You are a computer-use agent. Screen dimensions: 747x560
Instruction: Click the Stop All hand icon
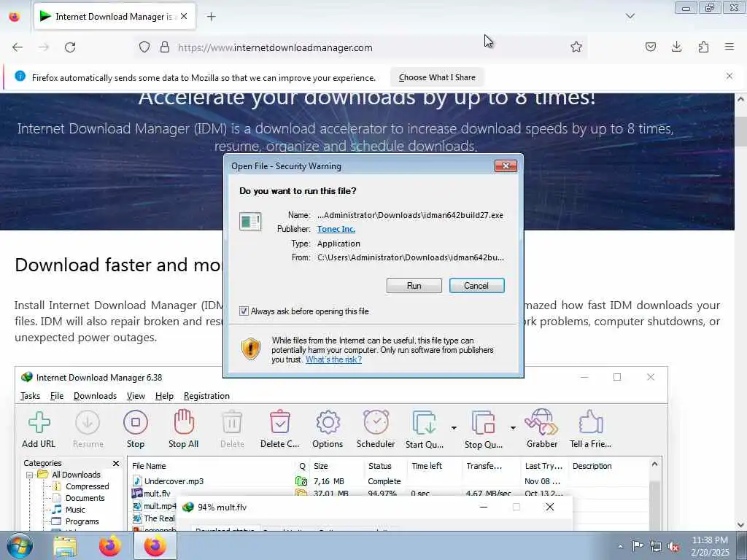click(183, 422)
